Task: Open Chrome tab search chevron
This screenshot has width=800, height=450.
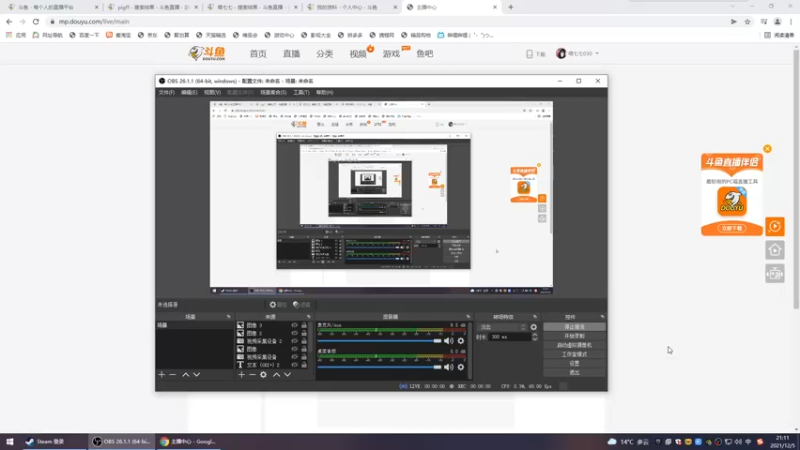Action: coord(733,7)
